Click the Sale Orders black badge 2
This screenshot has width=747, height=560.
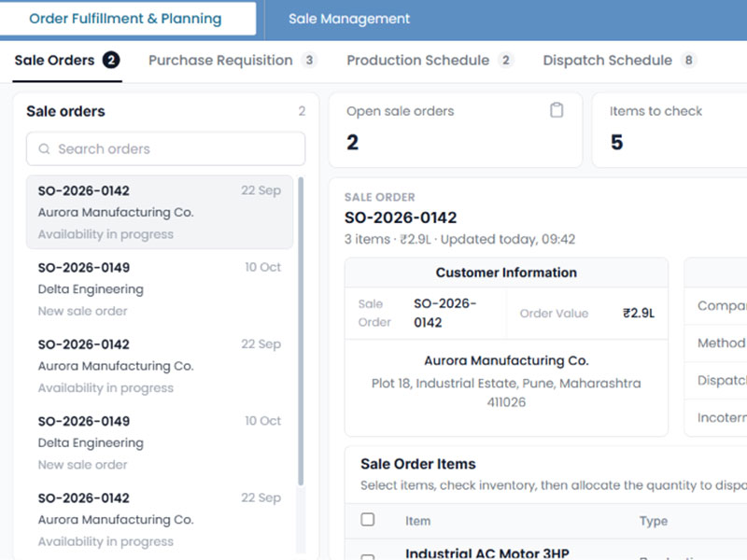tap(111, 61)
